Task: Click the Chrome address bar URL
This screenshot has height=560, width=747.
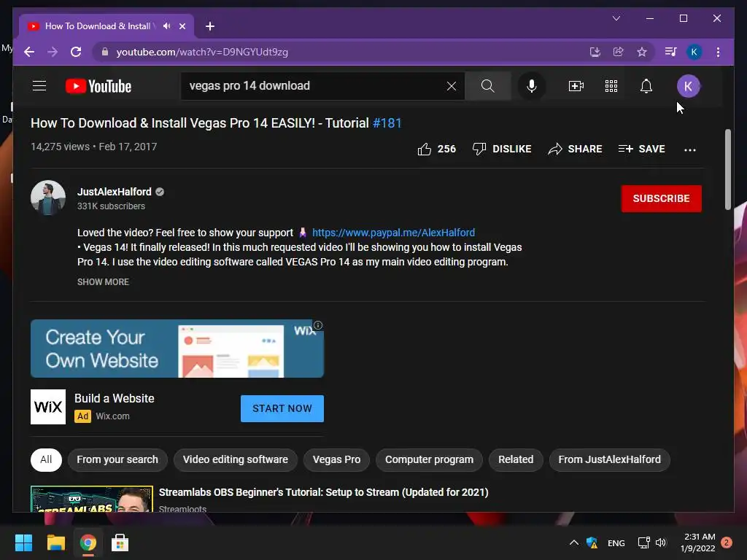Action: (x=202, y=52)
